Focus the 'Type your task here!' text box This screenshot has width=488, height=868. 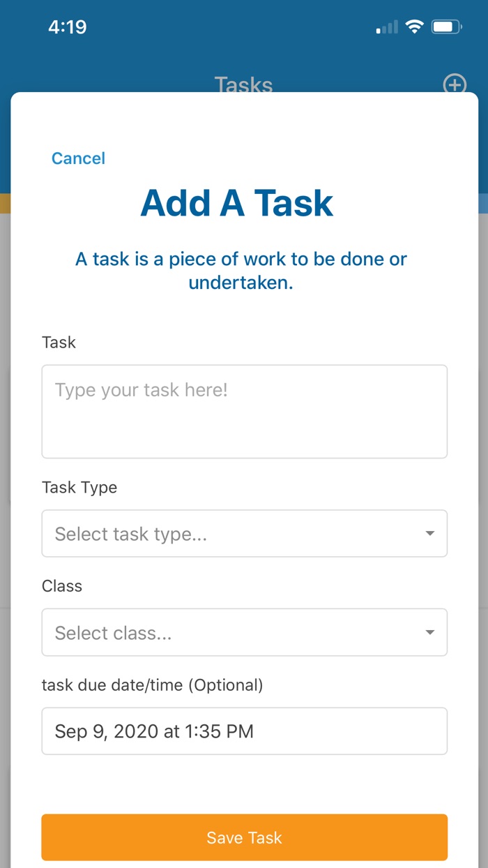(244, 412)
